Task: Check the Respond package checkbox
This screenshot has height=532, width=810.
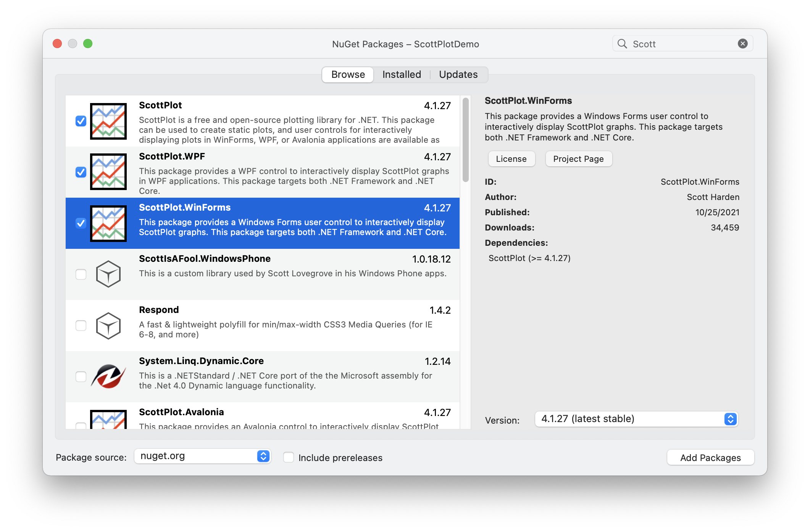Action: coord(81,326)
